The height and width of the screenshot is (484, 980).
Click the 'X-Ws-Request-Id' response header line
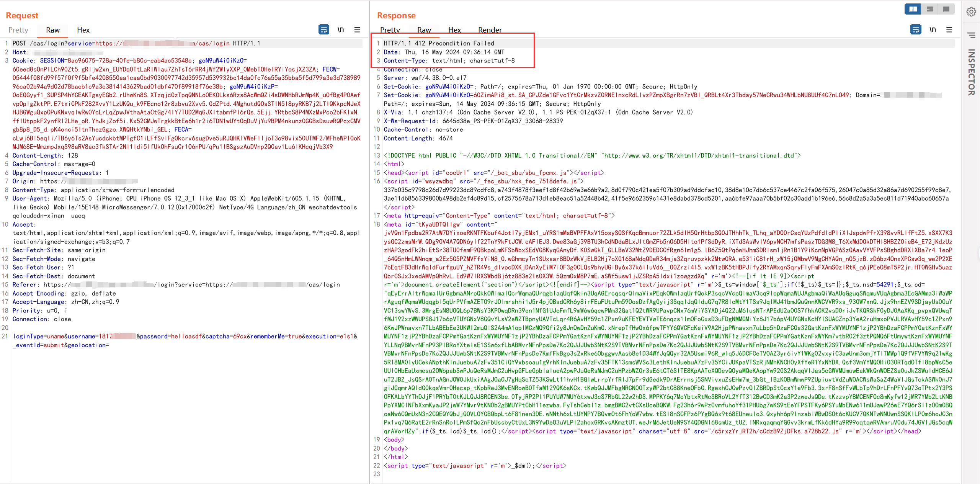pyautogui.click(x=473, y=121)
